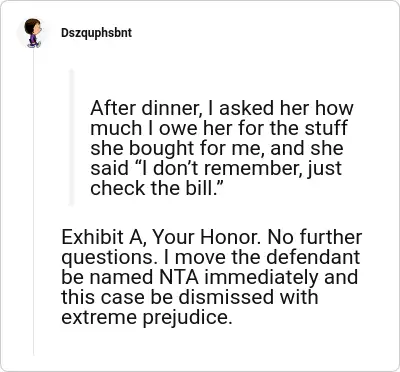Click the phrase "this case be dismissed"

point(168,297)
